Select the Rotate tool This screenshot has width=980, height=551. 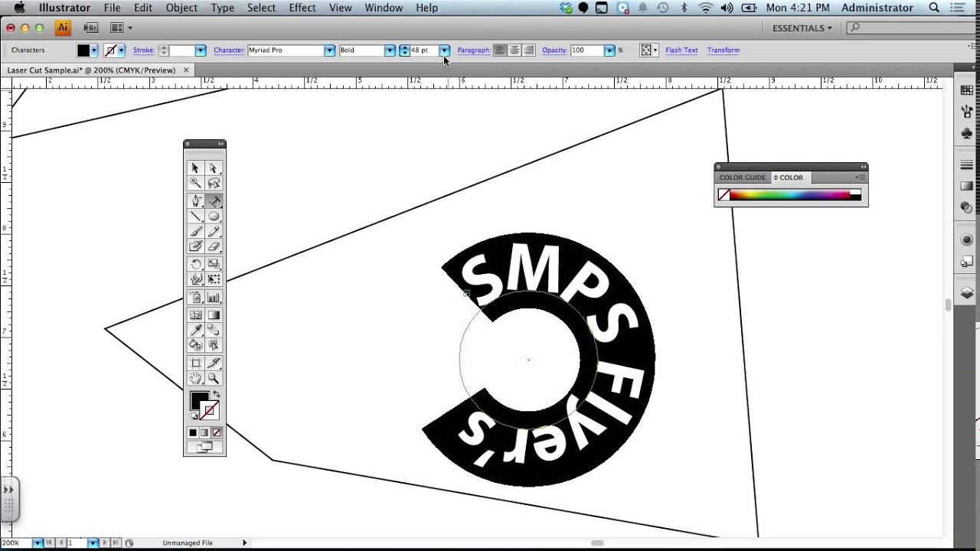pos(196,265)
